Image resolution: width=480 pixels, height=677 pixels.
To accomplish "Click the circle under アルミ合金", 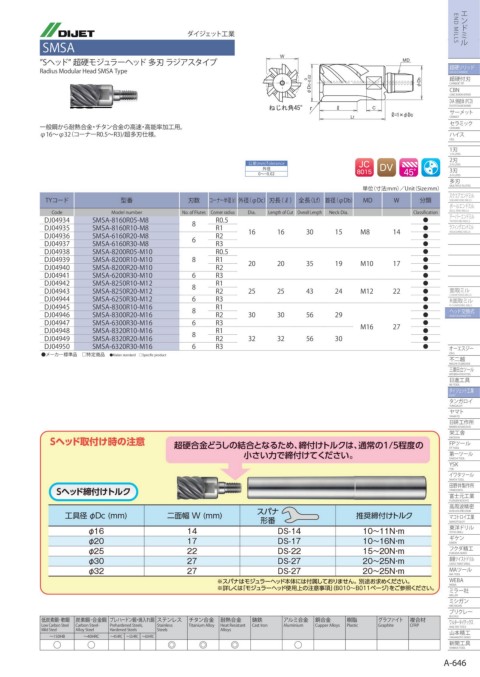I will pyautogui.click(x=298, y=645).
